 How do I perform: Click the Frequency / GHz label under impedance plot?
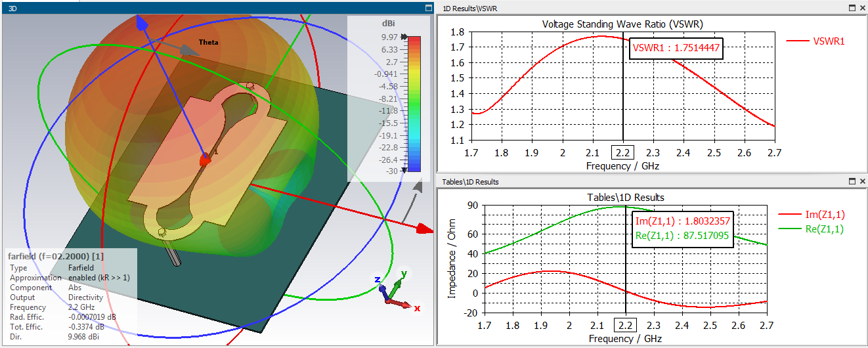click(x=626, y=339)
